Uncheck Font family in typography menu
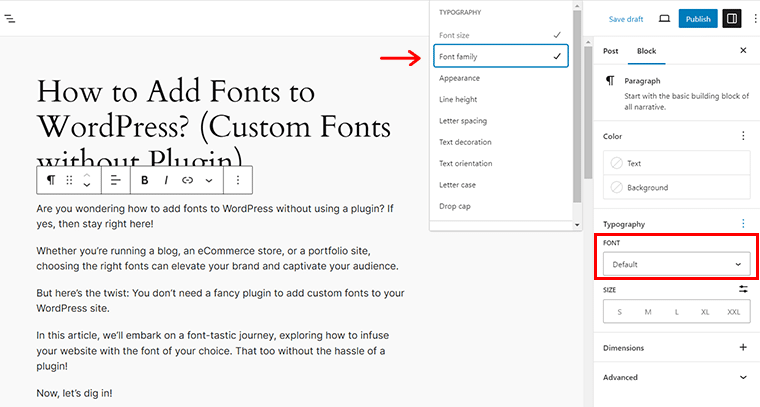The image size is (760, 407). (501, 57)
